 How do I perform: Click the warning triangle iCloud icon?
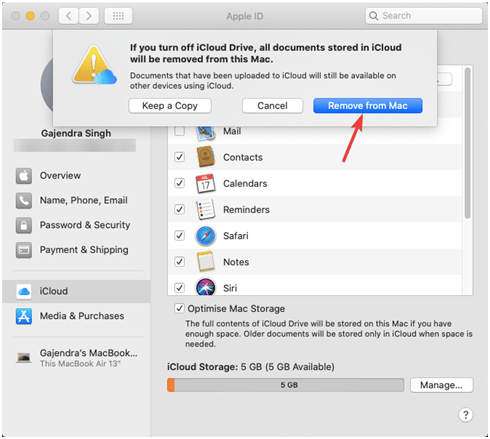(94, 65)
